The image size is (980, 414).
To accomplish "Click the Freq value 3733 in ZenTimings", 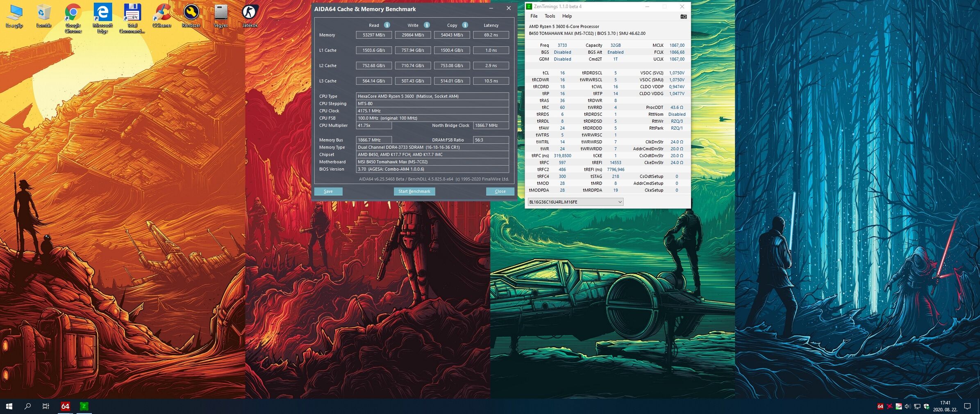I will point(562,45).
